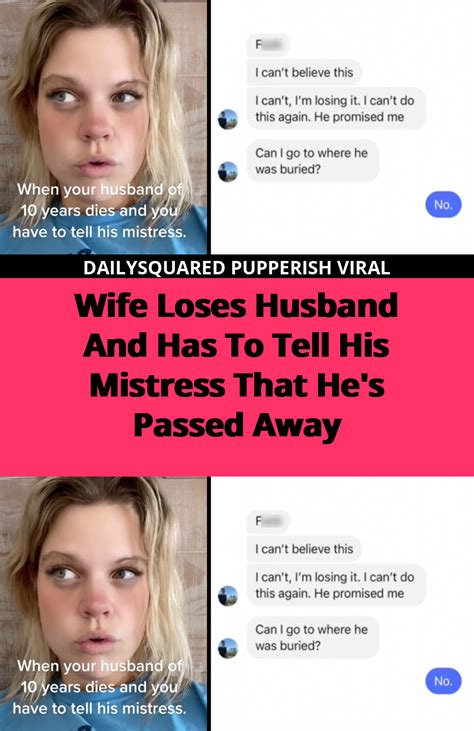The width and height of the screenshot is (474, 731).
Task: Click the sender avatar beside upper "He promised me" message
Action: [x=228, y=119]
